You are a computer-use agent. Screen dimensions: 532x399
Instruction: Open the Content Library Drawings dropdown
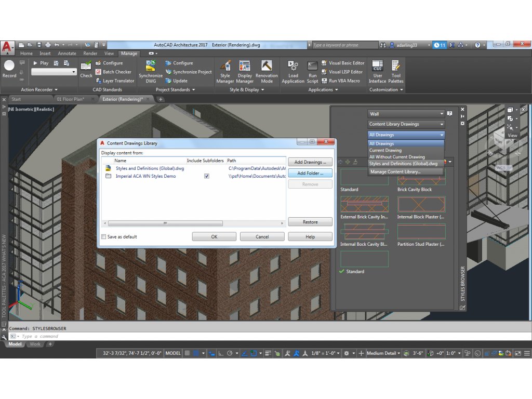[406, 124]
